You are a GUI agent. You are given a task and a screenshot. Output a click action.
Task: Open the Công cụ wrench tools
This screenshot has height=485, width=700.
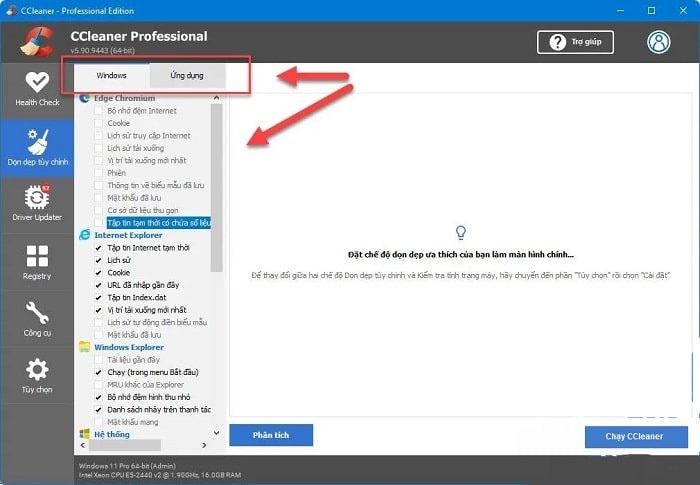click(x=37, y=319)
